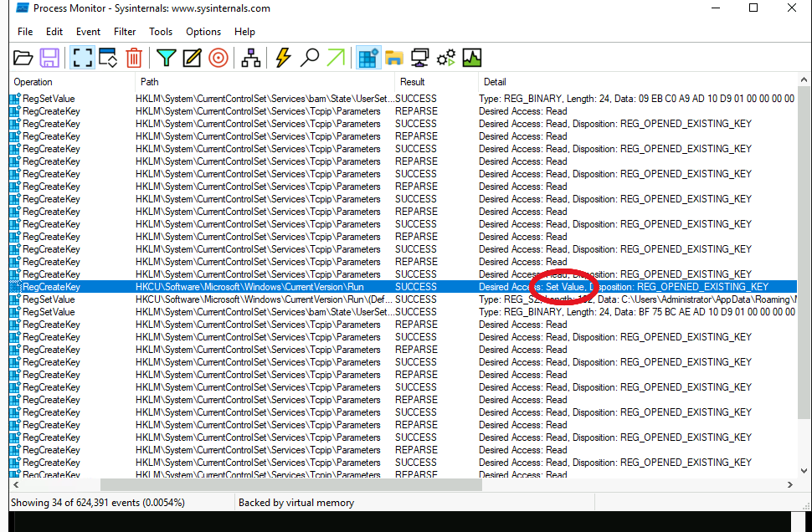This screenshot has width=812, height=532.
Task: Open the Highlight pencil tool
Action: tap(192, 58)
